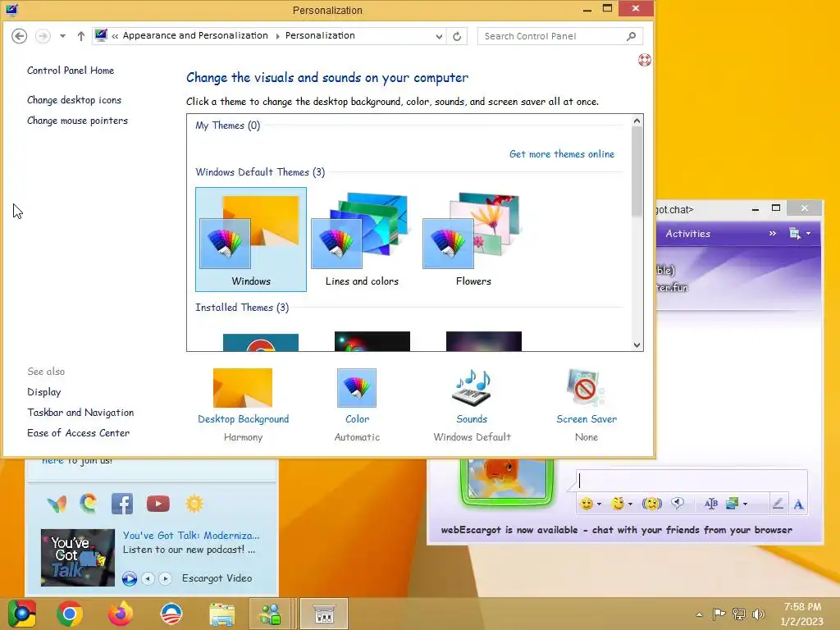840x630 pixels.
Task: Expand the emoticon dropdown arrow
Action: tap(599, 504)
